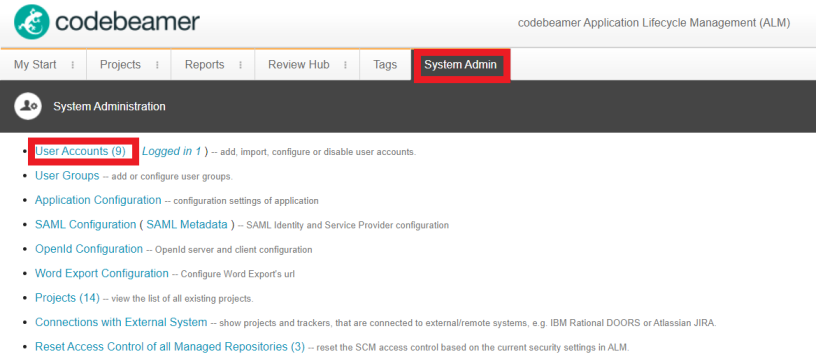816x361 pixels.
Task: Open the My Start tab menu dots
Action: tap(72, 65)
